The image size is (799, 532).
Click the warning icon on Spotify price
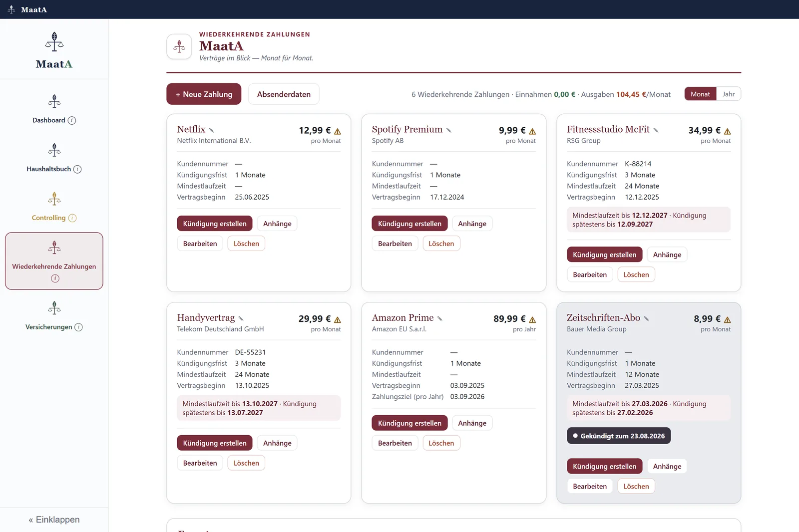tap(532, 131)
